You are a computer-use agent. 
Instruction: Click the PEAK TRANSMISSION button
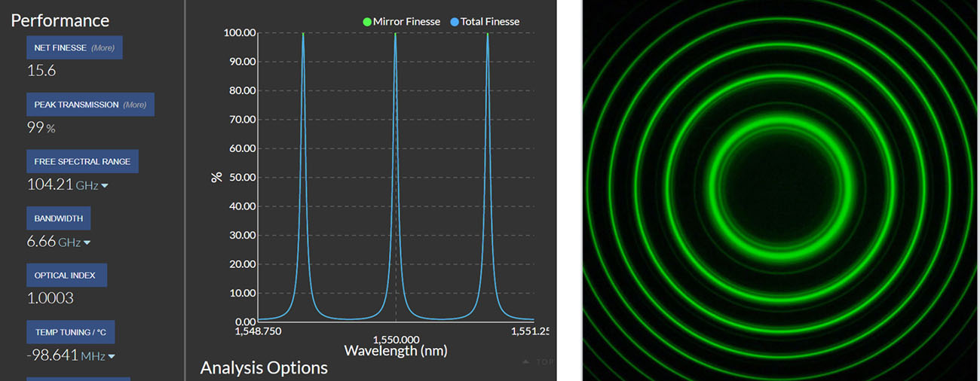pos(76,105)
